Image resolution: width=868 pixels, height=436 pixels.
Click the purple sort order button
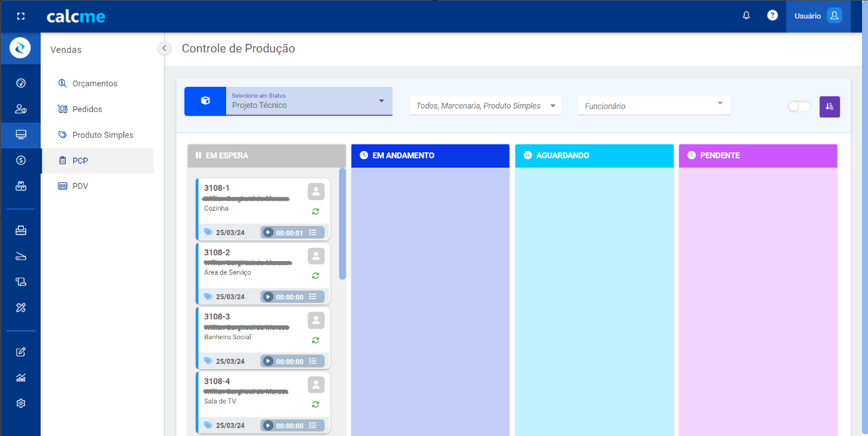point(830,107)
